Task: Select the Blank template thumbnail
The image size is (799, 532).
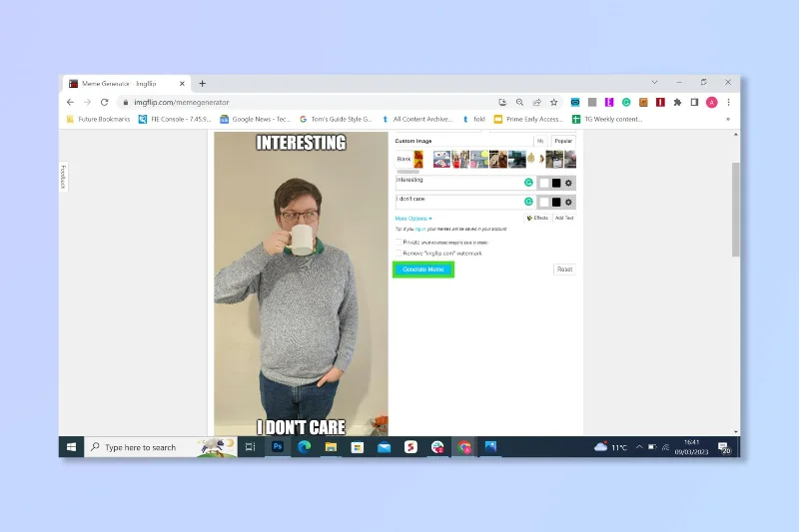Action: pyautogui.click(x=403, y=160)
